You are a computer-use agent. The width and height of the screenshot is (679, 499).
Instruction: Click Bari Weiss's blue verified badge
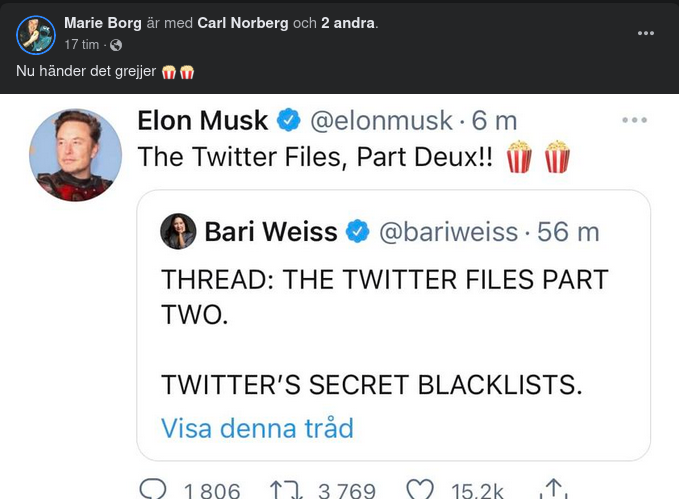click(x=357, y=232)
